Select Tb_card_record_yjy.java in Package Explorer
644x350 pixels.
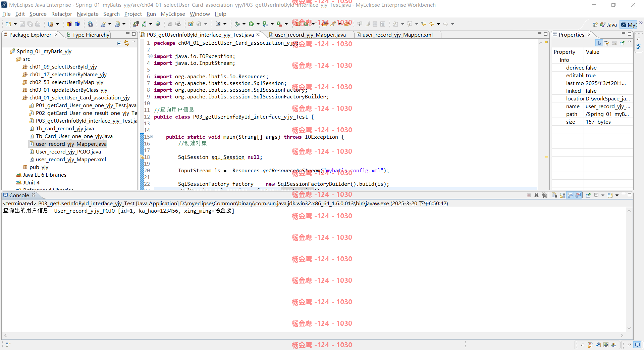(x=65, y=128)
